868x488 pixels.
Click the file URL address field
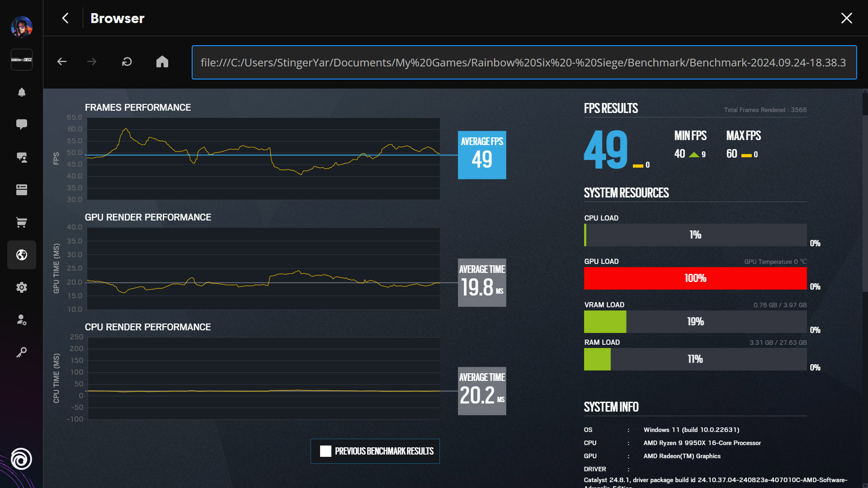[524, 62]
